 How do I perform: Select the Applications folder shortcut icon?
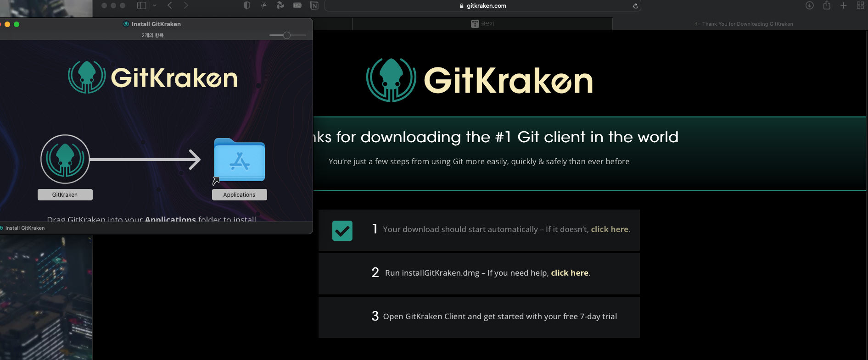(x=239, y=161)
